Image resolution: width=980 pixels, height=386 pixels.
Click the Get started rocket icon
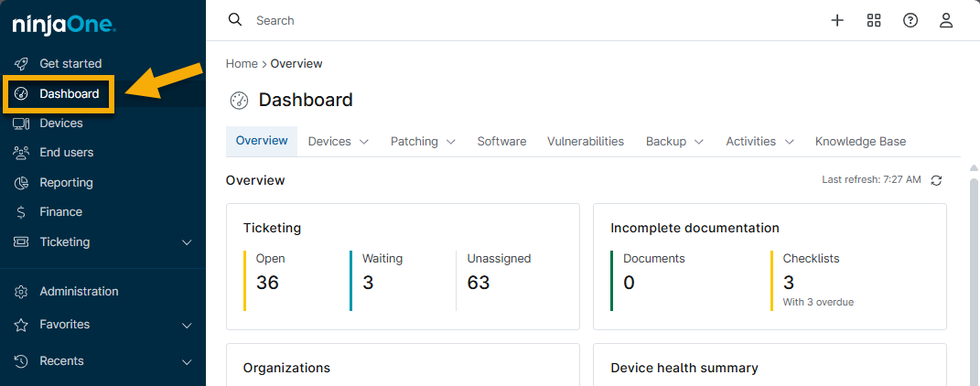(22, 64)
